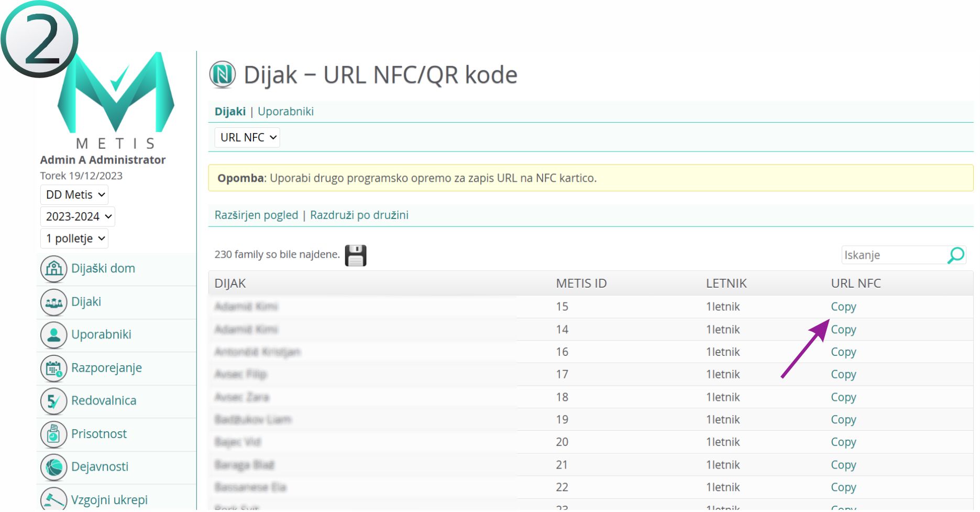Switch to the Uporabniki tab
The image size is (980, 512).
(285, 112)
